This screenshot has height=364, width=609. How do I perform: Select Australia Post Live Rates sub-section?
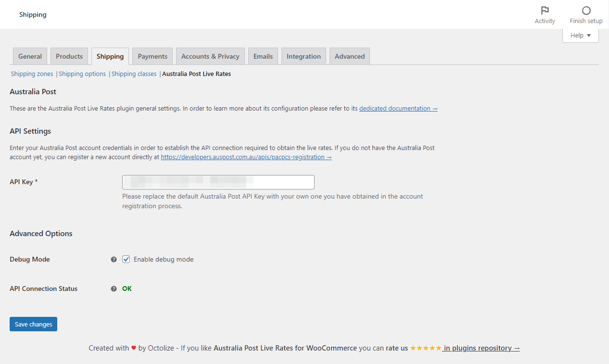197,74
